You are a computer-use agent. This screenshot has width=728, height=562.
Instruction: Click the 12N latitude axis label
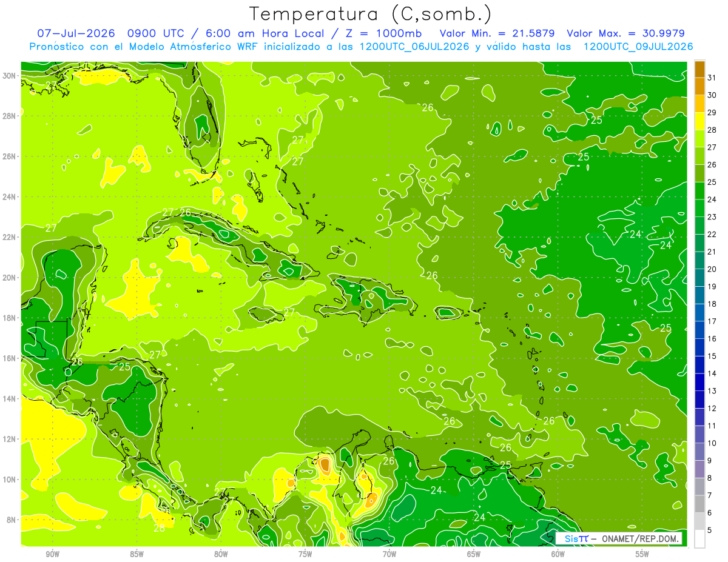[x=10, y=439]
